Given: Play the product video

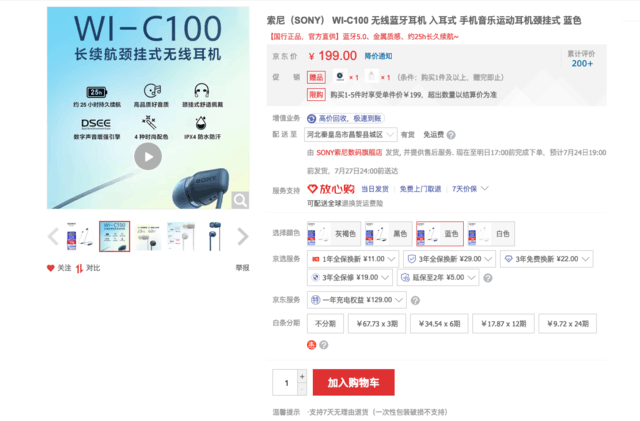Looking at the screenshot, I should coord(148,156).
